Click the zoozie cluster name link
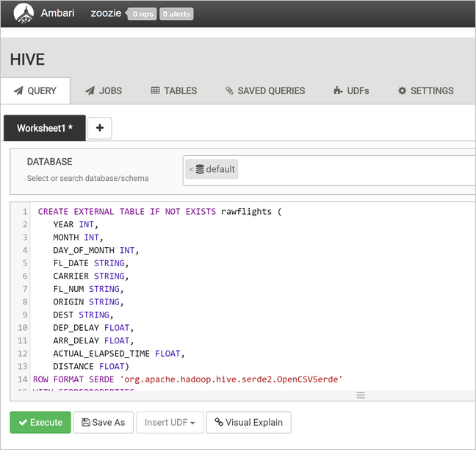 pyautogui.click(x=107, y=13)
